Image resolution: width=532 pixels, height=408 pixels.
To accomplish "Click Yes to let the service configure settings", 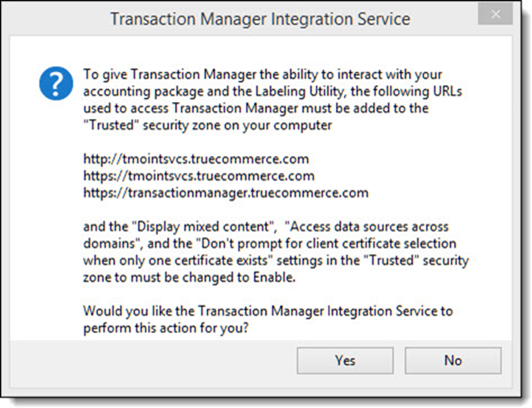I will tap(345, 361).
